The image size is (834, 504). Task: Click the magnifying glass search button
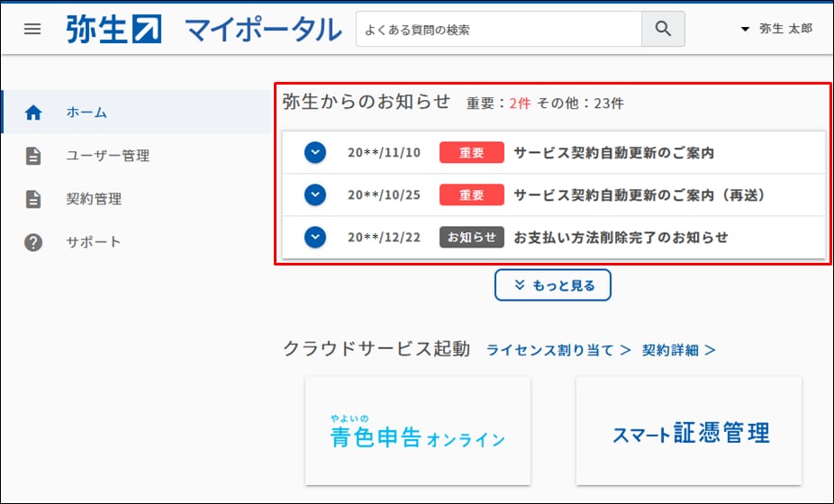point(663,29)
